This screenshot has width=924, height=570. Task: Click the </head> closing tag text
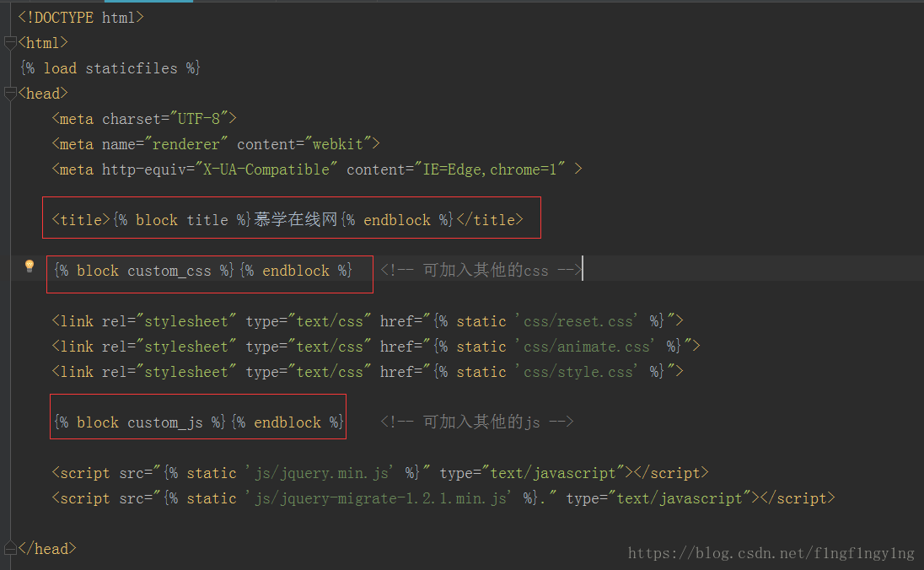pyautogui.click(x=47, y=549)
